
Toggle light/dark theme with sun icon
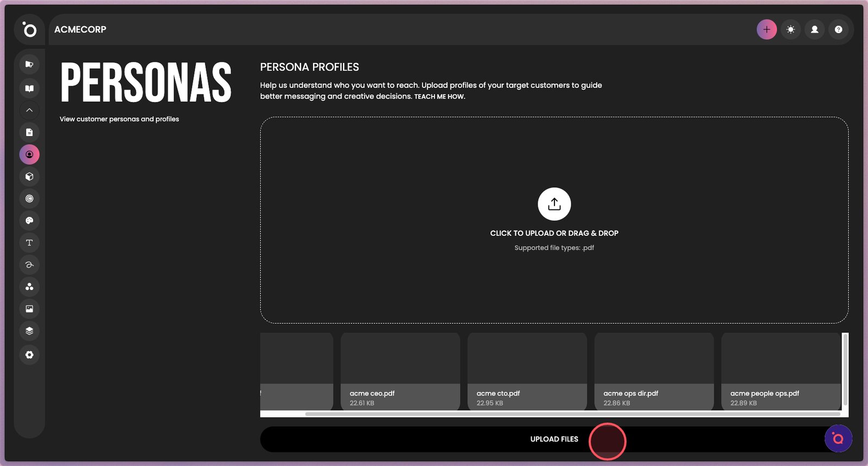pos(790,30)
